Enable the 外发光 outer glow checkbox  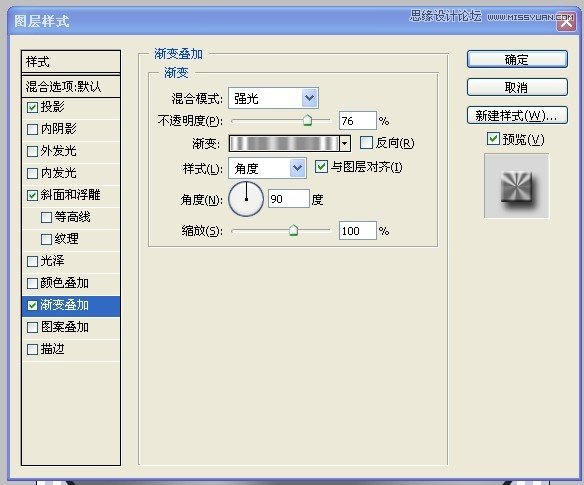pyautogui.click(x=32, y=152)
